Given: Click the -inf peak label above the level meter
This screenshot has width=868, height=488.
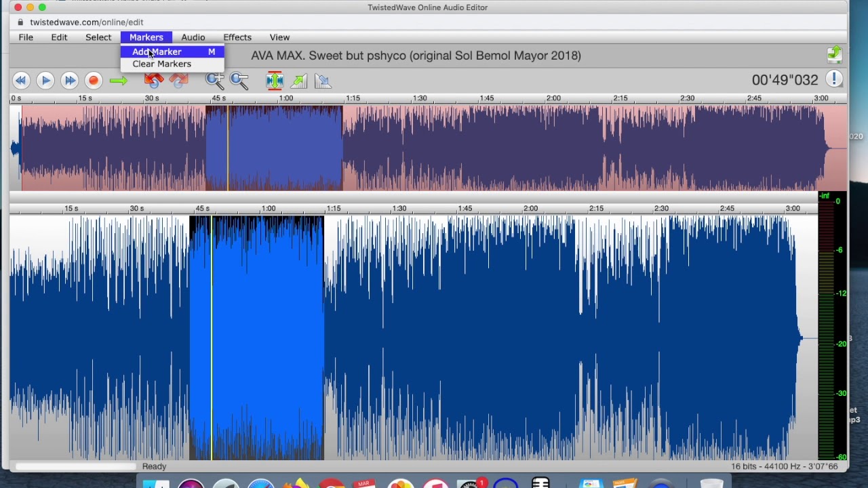Looking at the screenshot, I should [x=825, y=196].
